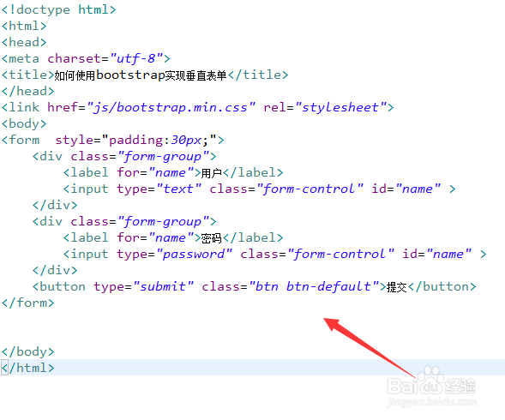Click the <!doctype html> line
Viewport: 505px width, 420px height.
click(x=58, y=9)
